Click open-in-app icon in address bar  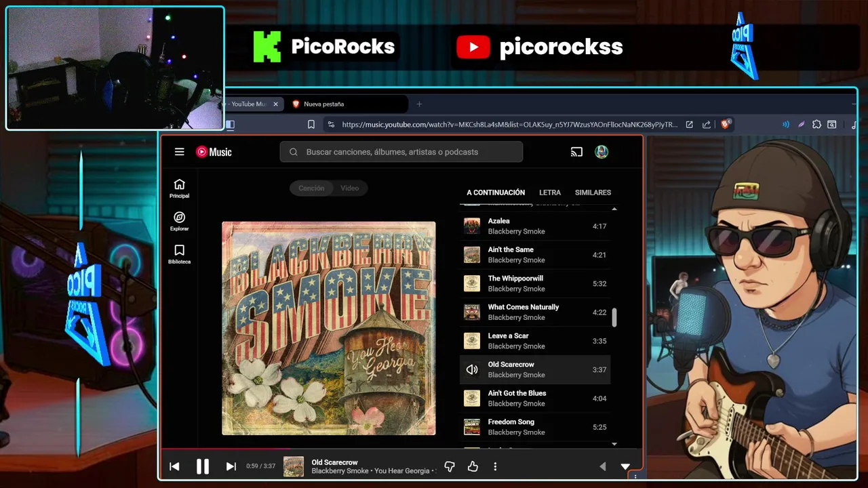(690, 124)
